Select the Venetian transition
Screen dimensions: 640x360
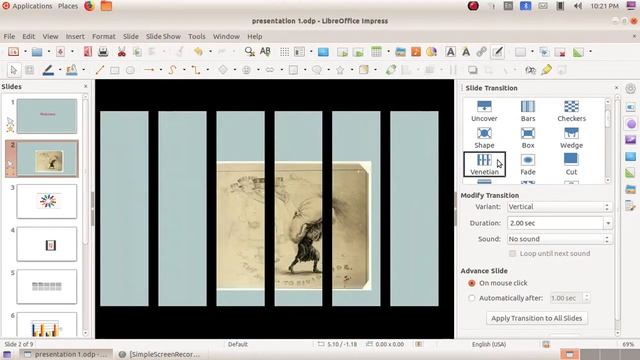(x=484, y=164)
